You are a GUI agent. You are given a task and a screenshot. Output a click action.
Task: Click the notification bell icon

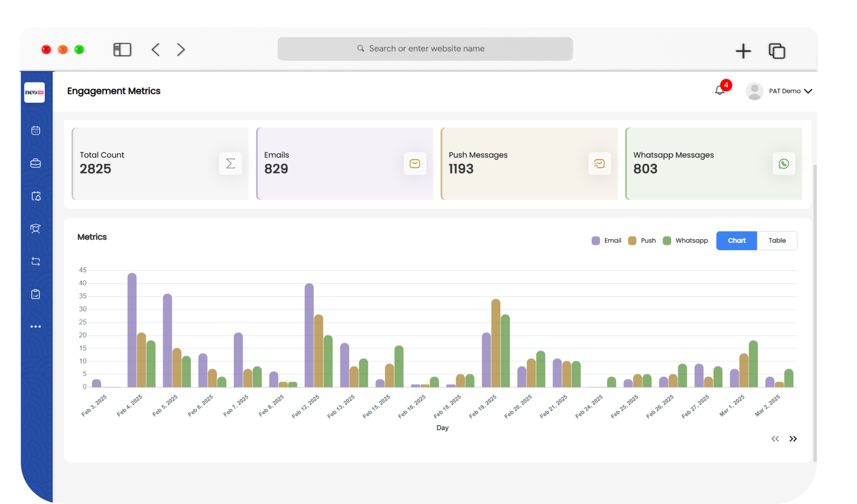[720, 90]
